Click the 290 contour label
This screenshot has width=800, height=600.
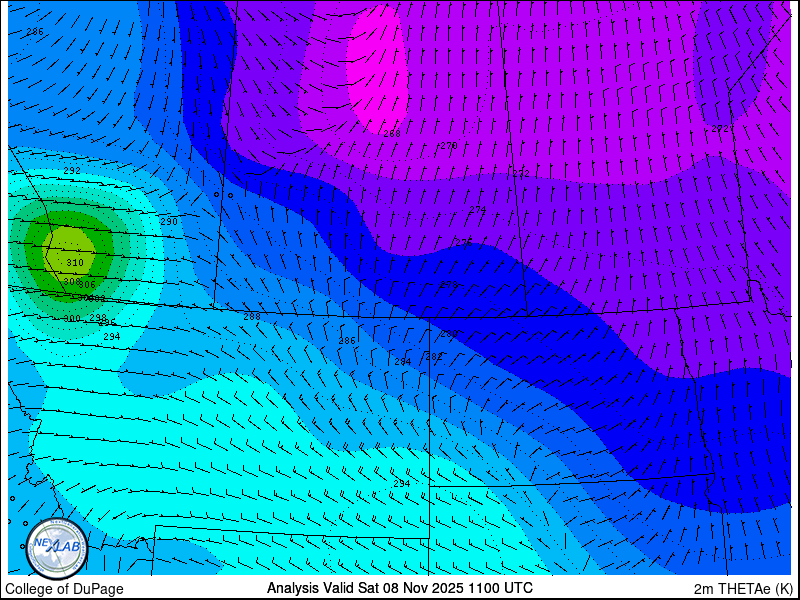point(169,221)
